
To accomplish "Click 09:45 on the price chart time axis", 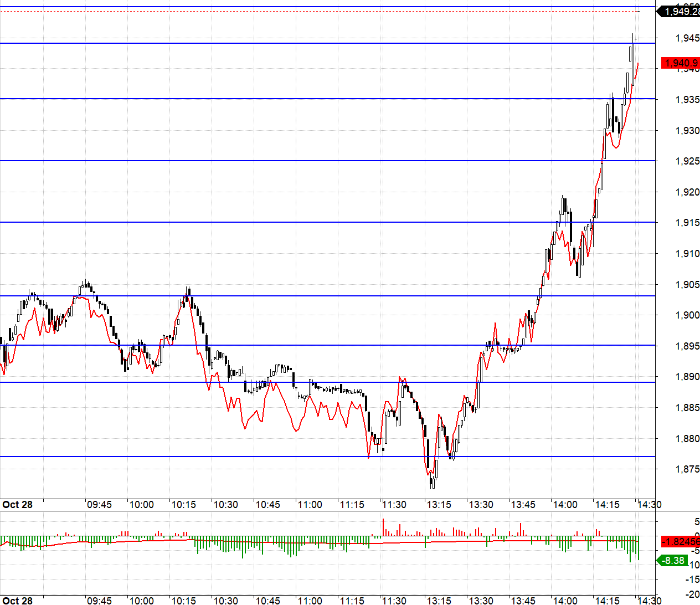I will click(99, 505).
